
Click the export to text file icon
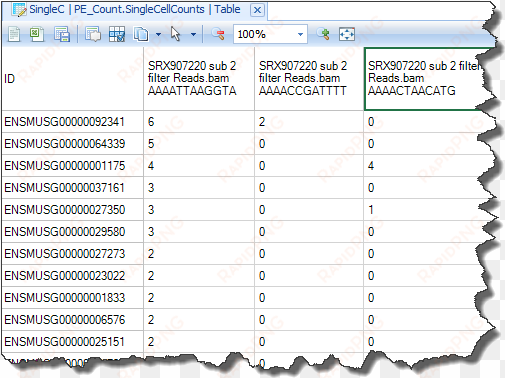(x=14, y=34)
